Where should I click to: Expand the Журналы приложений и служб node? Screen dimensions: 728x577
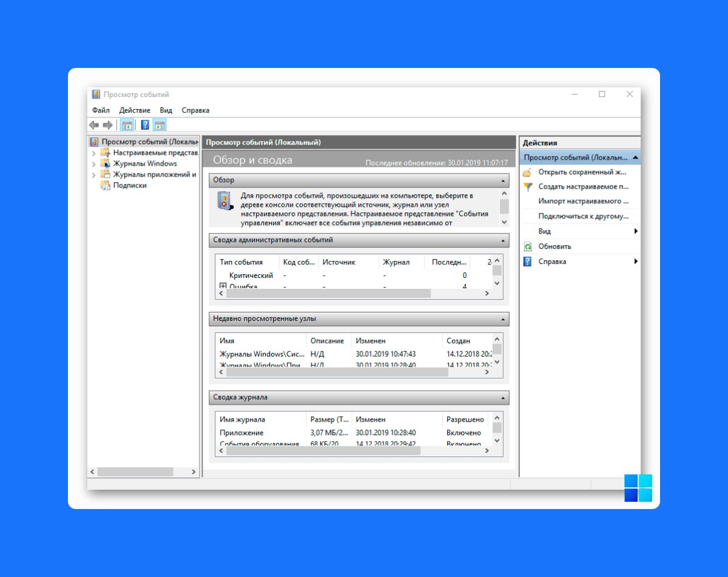[93, 175]
